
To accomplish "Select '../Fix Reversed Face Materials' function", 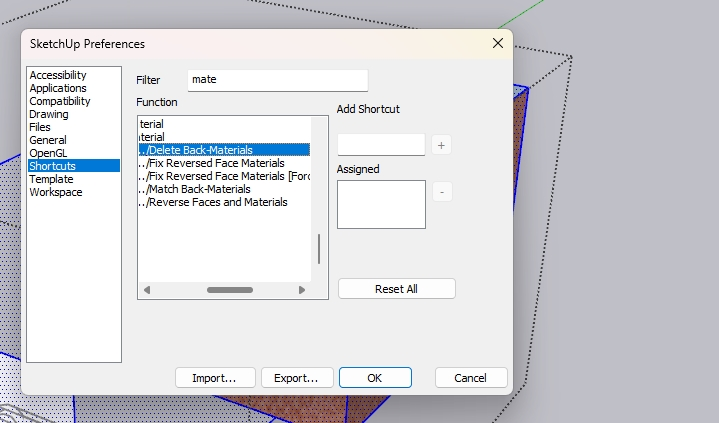I will click(224, 163).
